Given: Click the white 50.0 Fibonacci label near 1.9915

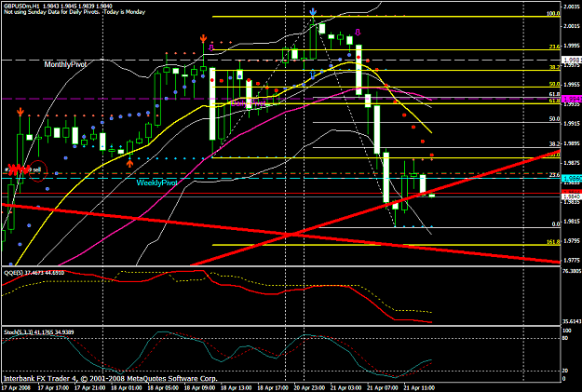Looking at the screenshot, I should coord(555,119).
